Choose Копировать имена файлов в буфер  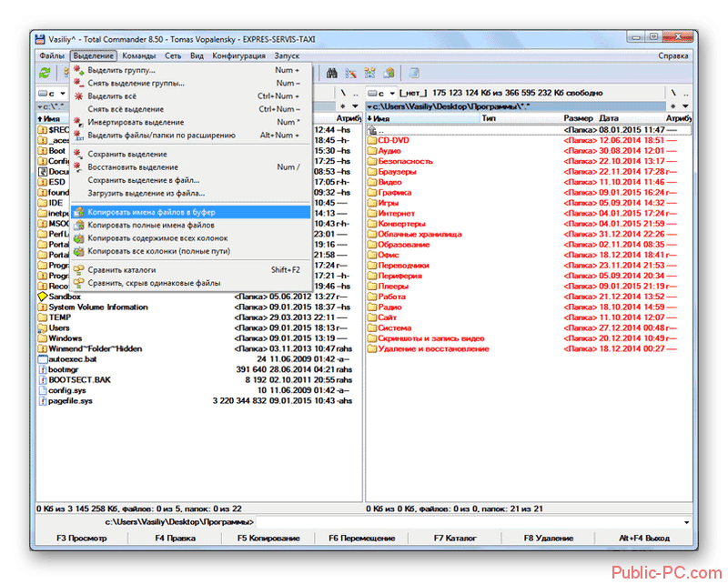tap(191, 212)
